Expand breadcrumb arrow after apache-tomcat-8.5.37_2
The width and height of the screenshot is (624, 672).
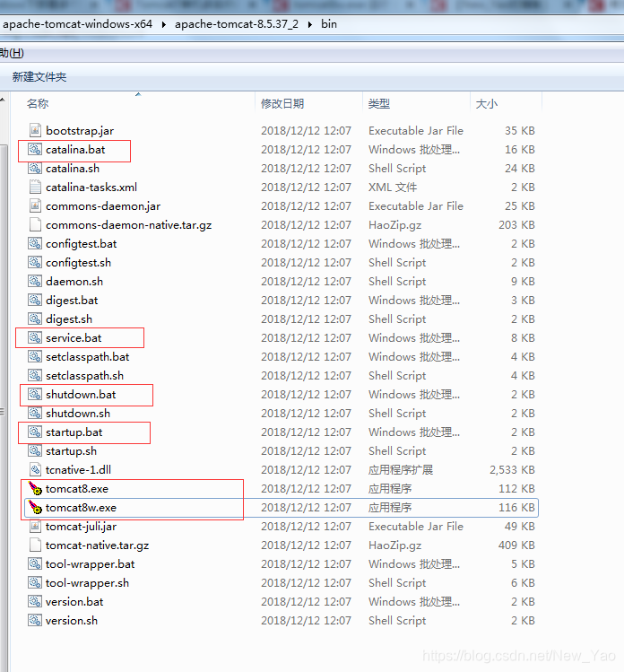(x=309, y=24)
